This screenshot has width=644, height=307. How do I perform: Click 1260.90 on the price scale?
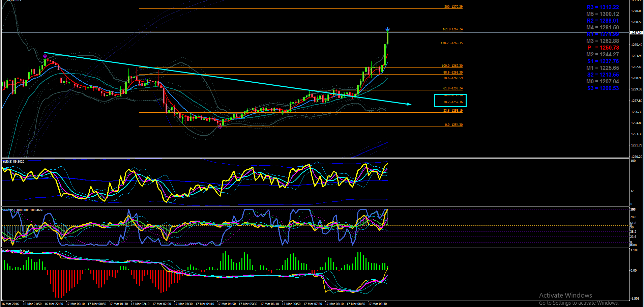click(637, 78)
